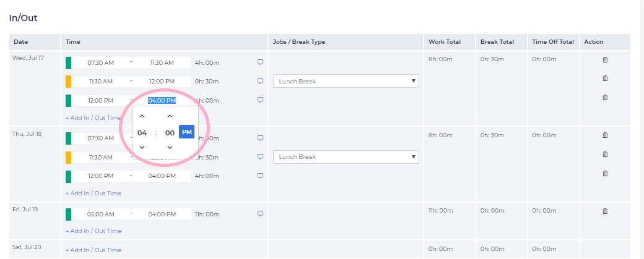This screenshot has height=259, width=644.
Task: Open comment for Wed 11:30 AM break entry
Action: click(260, 81)
